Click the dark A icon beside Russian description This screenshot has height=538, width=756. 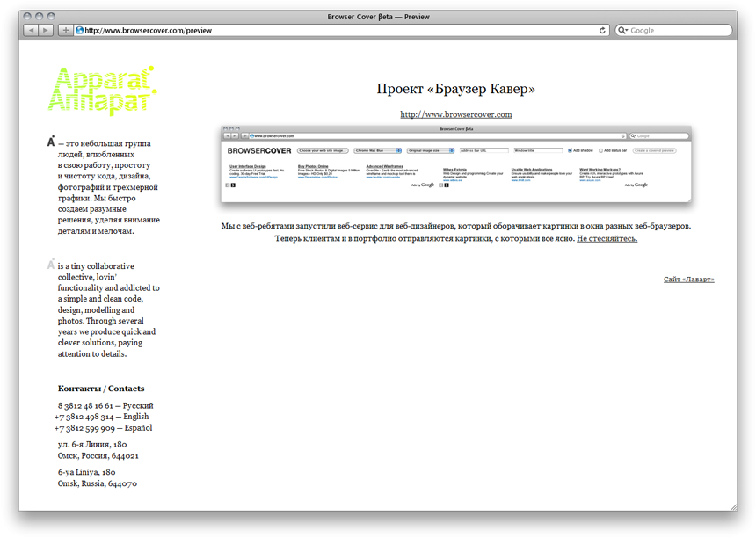pyautogui.click(x=51, y=142)
